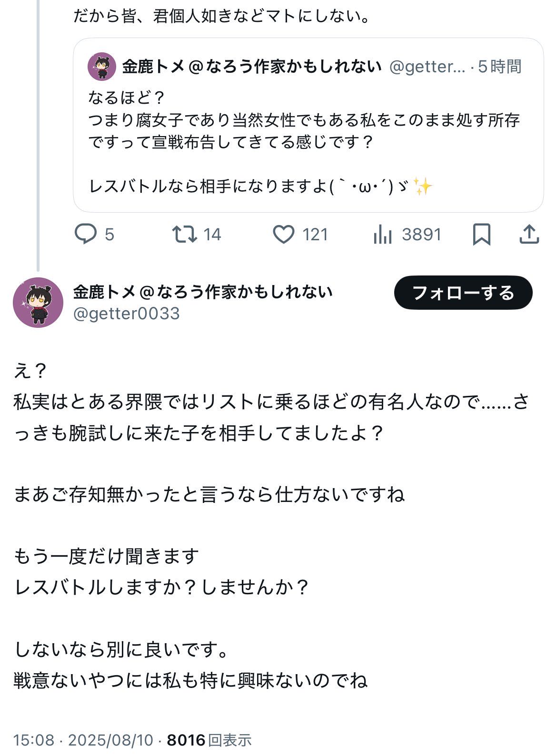This screenshot has width=557, height=756.
Task: Open profile via bold name beside the large avatar
Action: pos(203,292)
